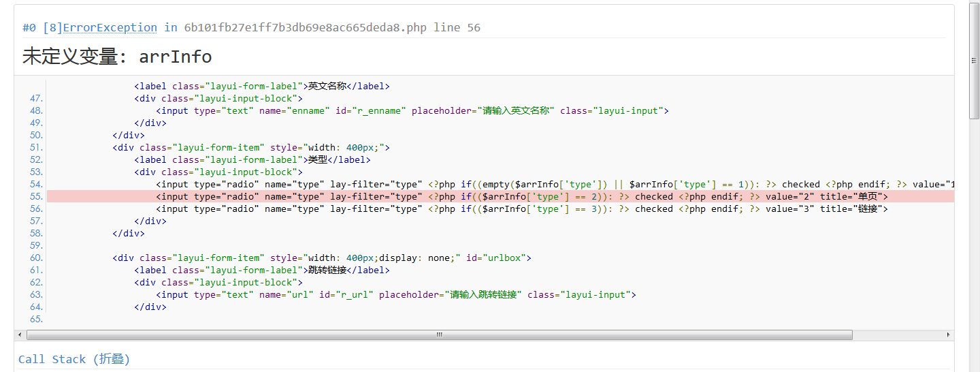Image resolution: width=980 pixels, height=372 pixels.
Task: Click the 未定义变量: arrInfo error heading
Action: (x=117, y=56)
